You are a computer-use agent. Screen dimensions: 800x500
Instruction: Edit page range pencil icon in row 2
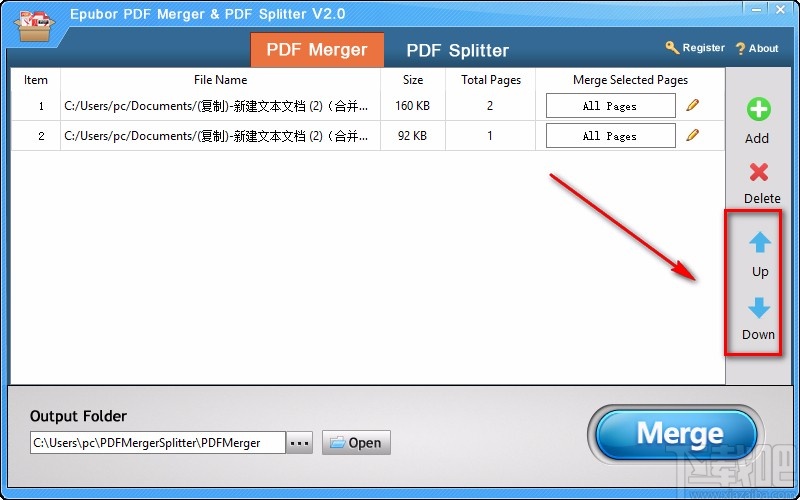692,135
